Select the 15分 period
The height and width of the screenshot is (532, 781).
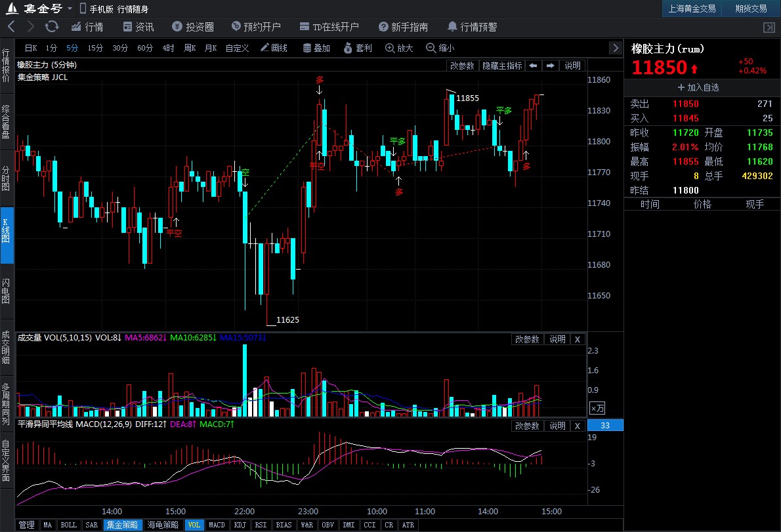pos(95,49)
